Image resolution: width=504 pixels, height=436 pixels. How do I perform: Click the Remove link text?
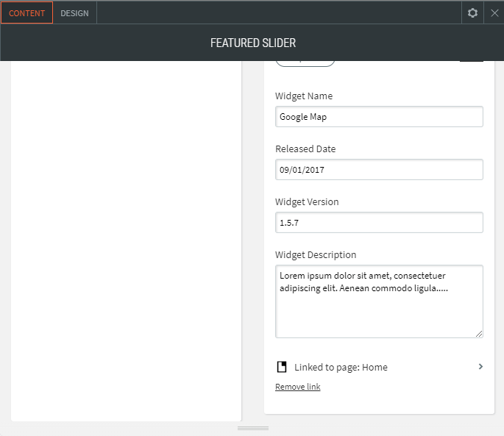tap(297, 387)
